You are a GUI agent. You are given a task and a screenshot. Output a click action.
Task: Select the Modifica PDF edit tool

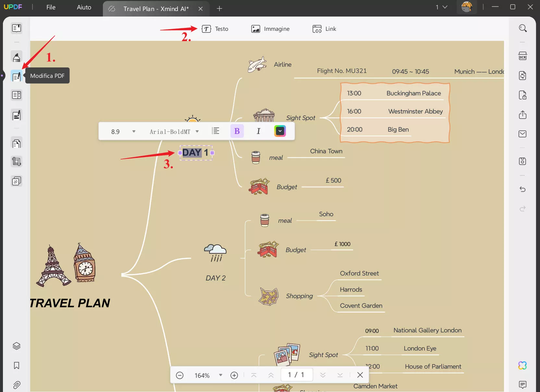[x=17, y=76]
